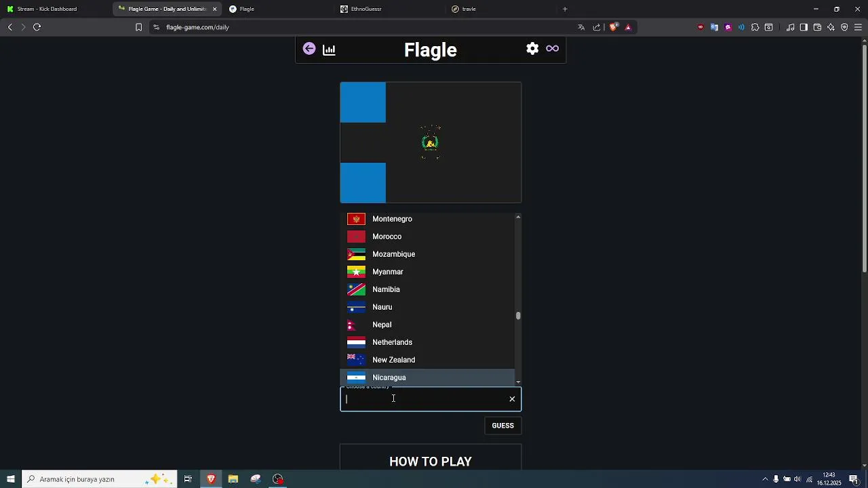Screen dimensions: 868x488
Task: Open Flagle settings gear icon
Action: coord(532,49)
